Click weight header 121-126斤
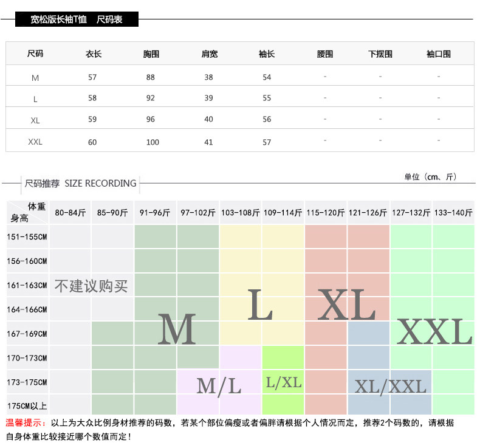 (368, 213)
